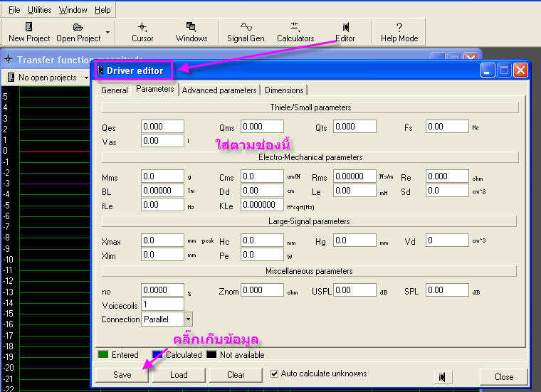541x392 pixels.
Task: Click the Load button
Action: point(179,375)
